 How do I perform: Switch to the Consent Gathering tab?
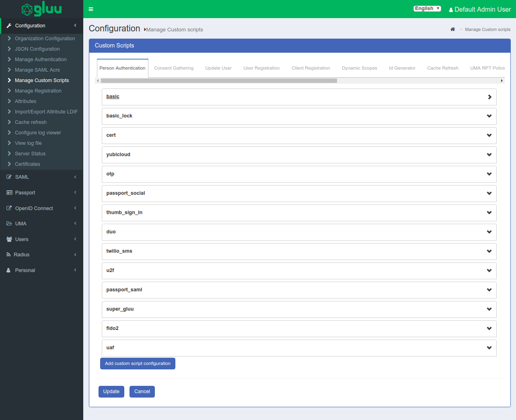pyautogui.click(x=174, y=68)
